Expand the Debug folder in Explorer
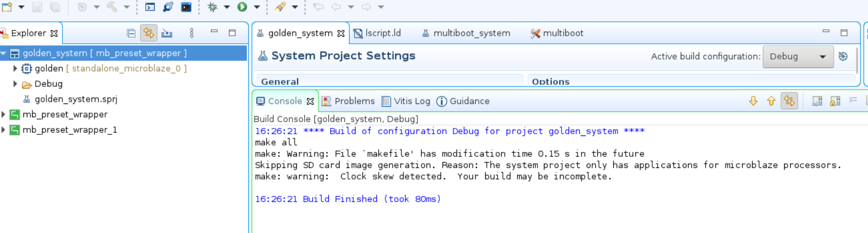The width and height of the screenshot is (868, 233). [15, 84]
